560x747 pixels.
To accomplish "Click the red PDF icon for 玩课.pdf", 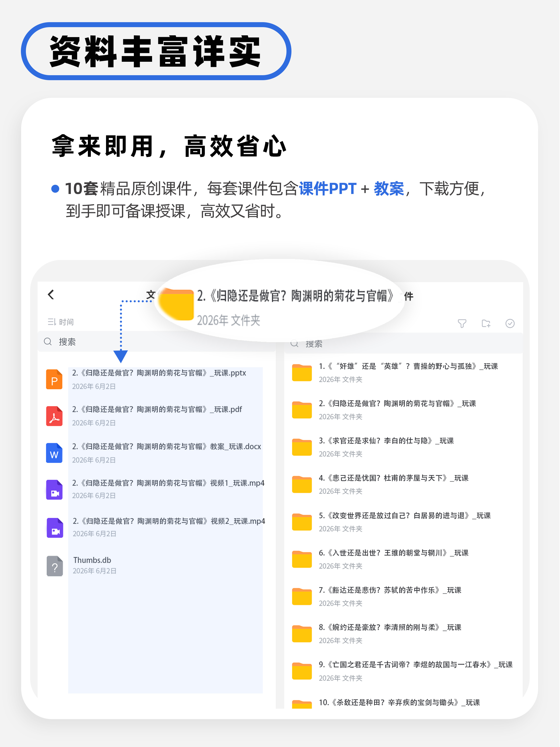I will [54, 416].
